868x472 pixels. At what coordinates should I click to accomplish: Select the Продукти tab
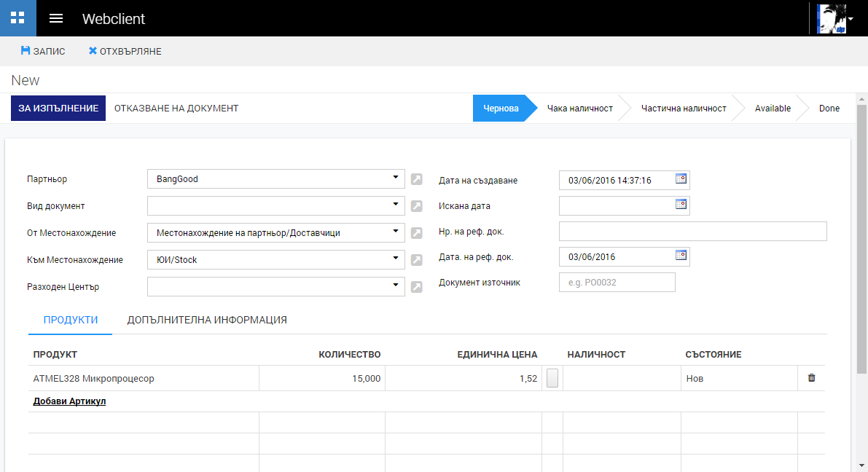click(x=71, y=320)
